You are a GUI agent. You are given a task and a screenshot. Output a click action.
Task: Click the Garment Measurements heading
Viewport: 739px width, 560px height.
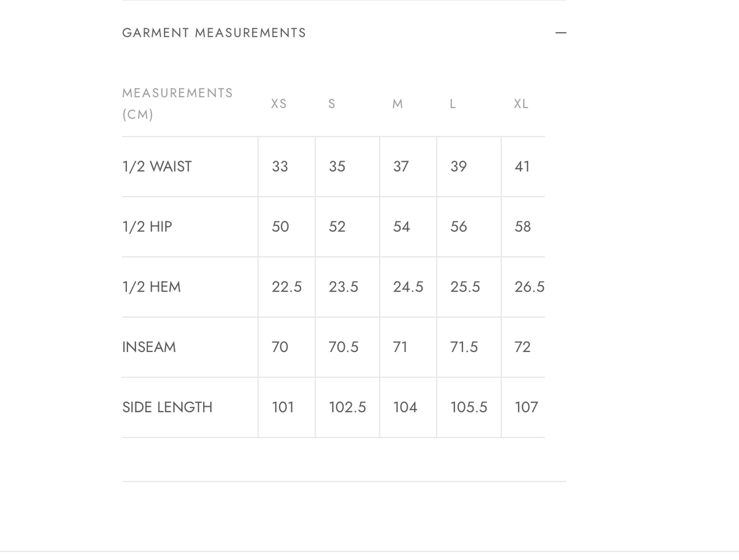(214, 33)
